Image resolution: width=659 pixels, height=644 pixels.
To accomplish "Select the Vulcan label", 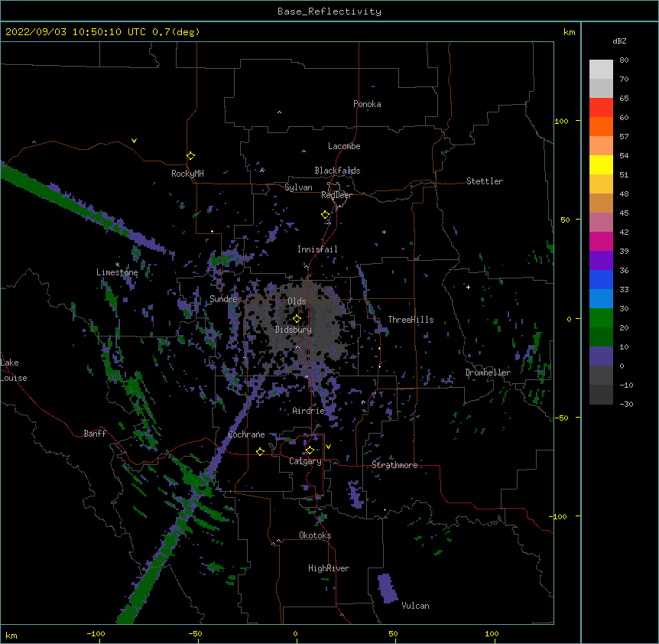I will [x=415, y=606].
